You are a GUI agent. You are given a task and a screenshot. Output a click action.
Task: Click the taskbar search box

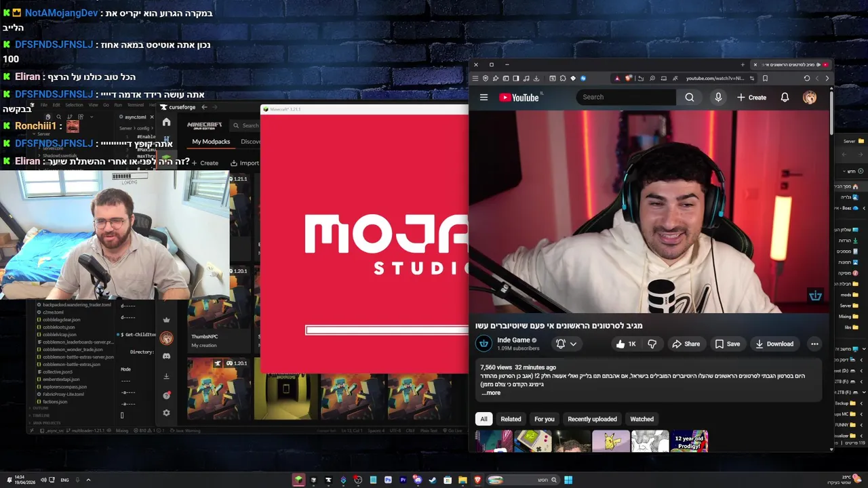(x=523, y=480)
